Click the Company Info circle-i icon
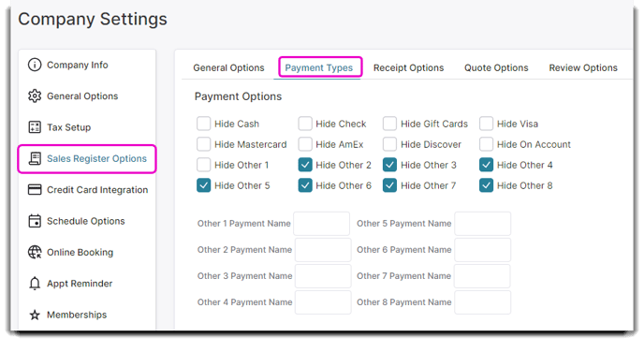Viewport: 644px width, 352px height. tap(35, 65)
